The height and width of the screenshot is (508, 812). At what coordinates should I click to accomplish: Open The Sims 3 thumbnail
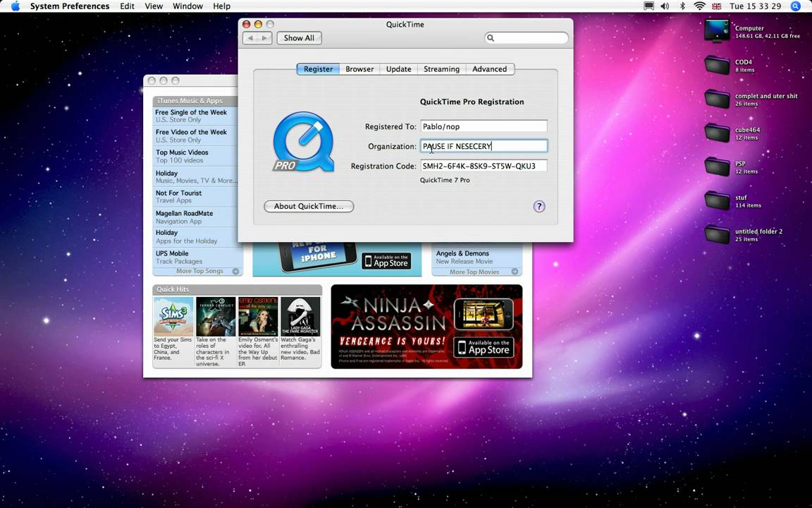coord(173,316)
